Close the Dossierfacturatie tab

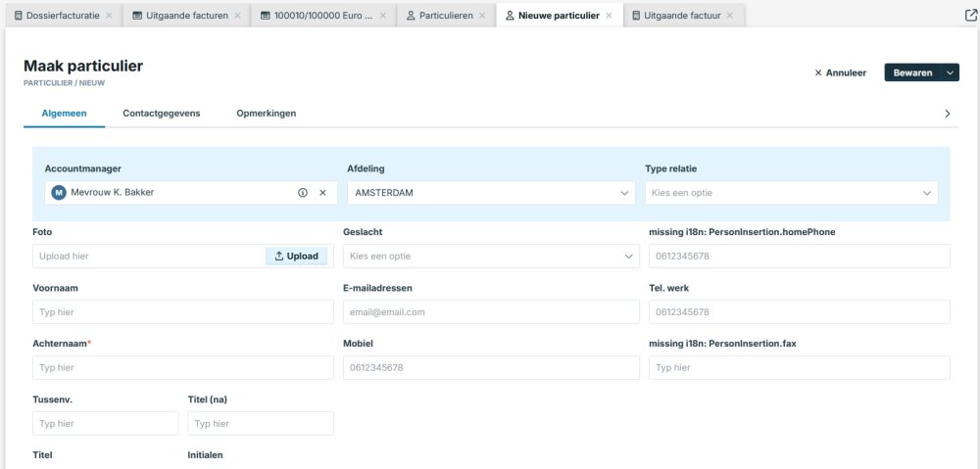point(109,16)
